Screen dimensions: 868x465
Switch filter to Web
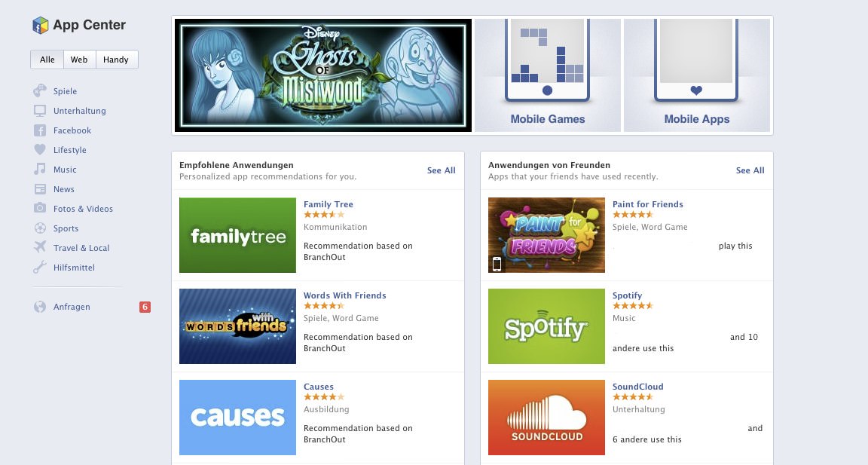pos(79,60)
